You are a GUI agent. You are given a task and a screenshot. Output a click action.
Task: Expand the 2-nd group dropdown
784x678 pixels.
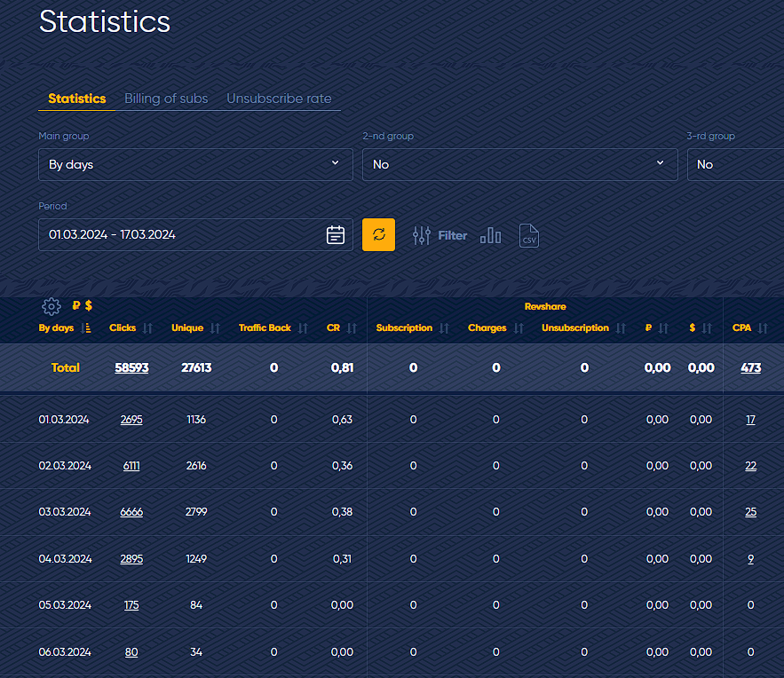pyautogui.click(x=520, y=164)
